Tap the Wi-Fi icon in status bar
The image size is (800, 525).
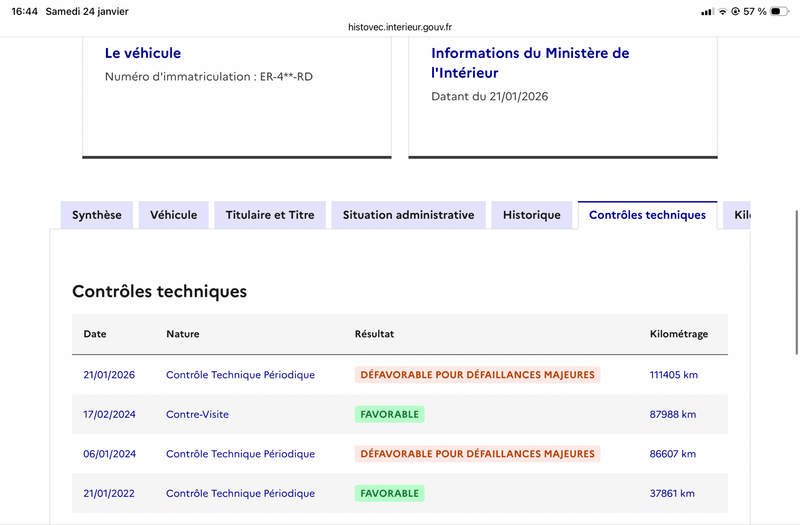click(722, 12)
